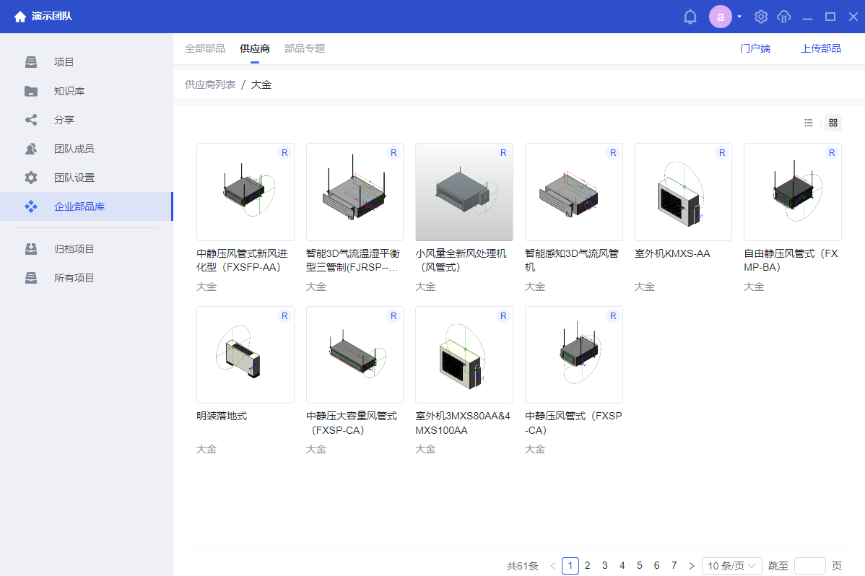Image resolution: width=865 pixels, height=576 pixels.
Task: Open 团队成员 in the sidebar
Action: coord(74,148)
